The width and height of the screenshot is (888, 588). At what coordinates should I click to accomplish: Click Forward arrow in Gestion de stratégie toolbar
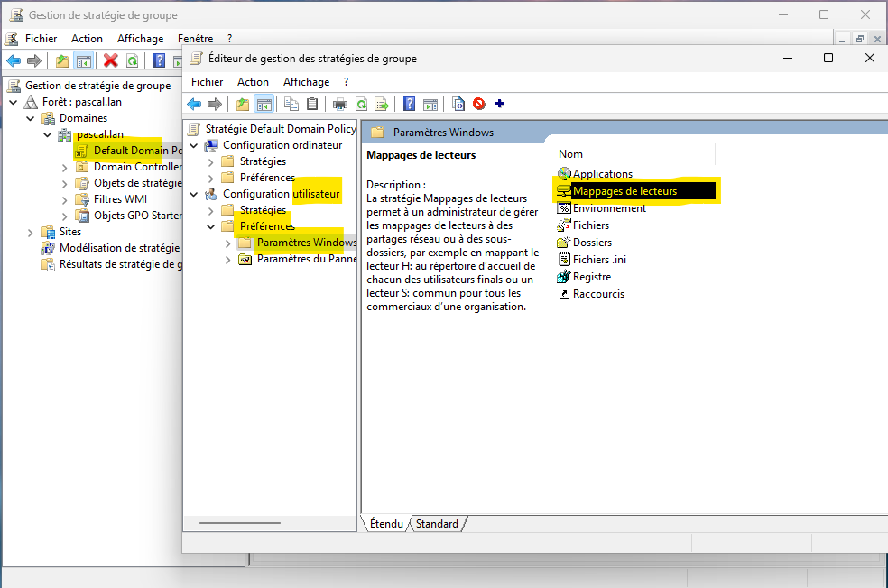coord(34,60)
